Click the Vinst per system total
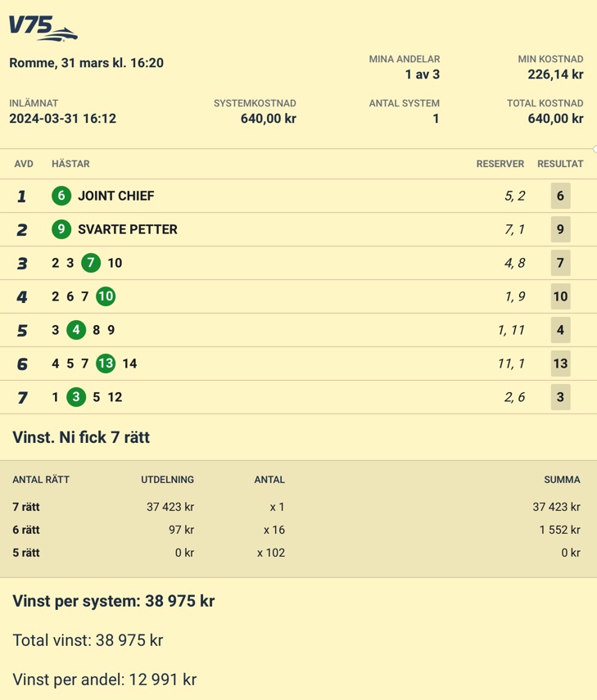This screenshot has width=597, height=700. (113, 601)
